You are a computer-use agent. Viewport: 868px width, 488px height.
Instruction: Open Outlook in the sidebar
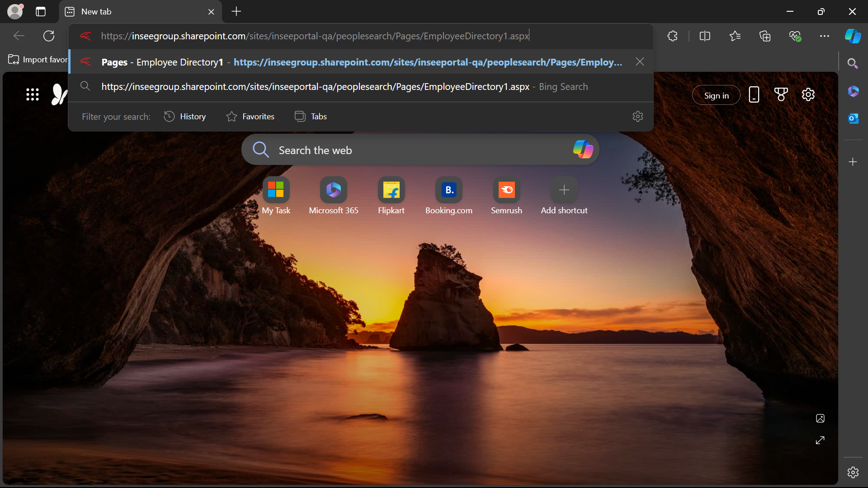coord(853,118)
